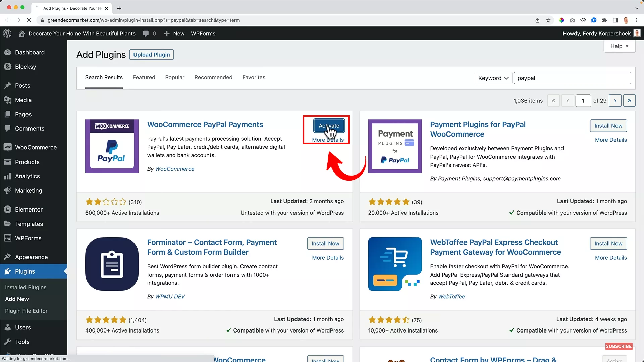Open the browser extensions puzzle icon
The width and height of the screenshot is (644, 362).
pos(604,20)
